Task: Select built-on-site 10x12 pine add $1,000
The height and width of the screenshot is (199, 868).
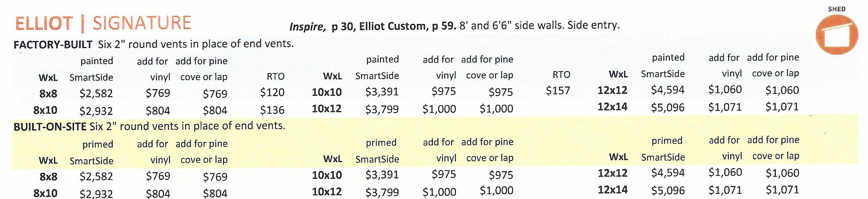Action: [x=497, y=191]
